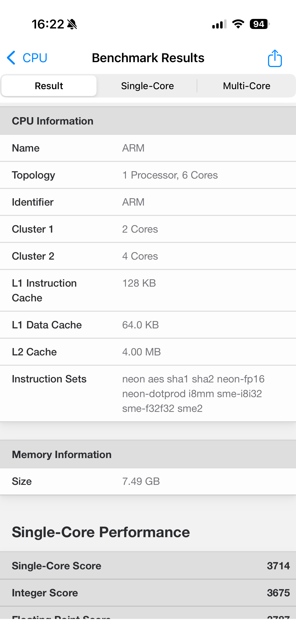
Task: Tap the memory Size row
Action: [x=148, y=481]
